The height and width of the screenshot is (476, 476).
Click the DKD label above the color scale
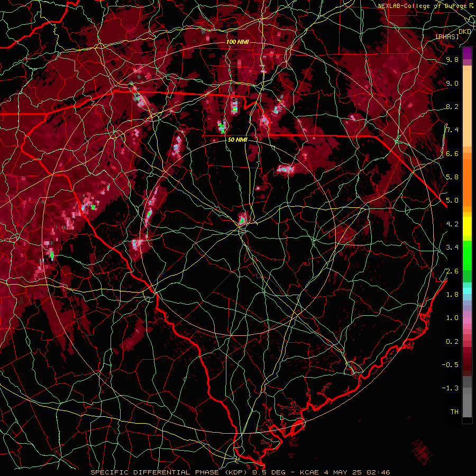(465, 32)
